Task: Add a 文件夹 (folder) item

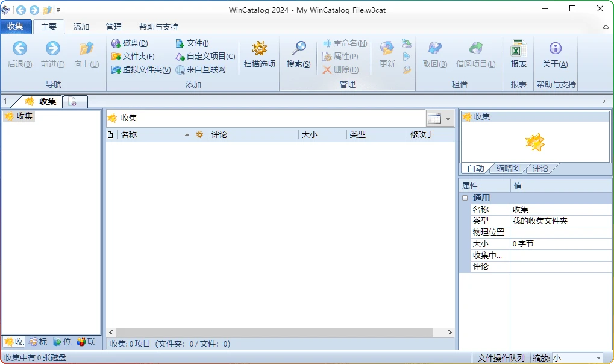Action: click(x=133, y=57)
